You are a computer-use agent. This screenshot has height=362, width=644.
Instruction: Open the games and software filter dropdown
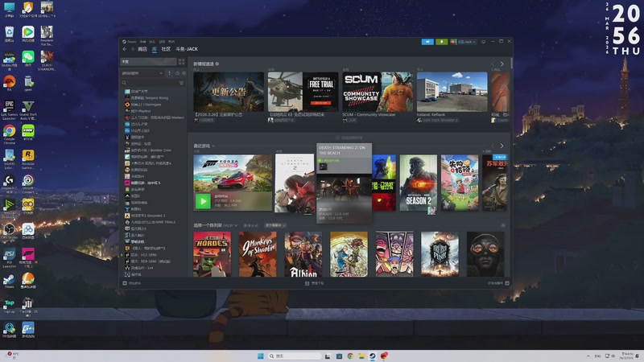(142, 73)
